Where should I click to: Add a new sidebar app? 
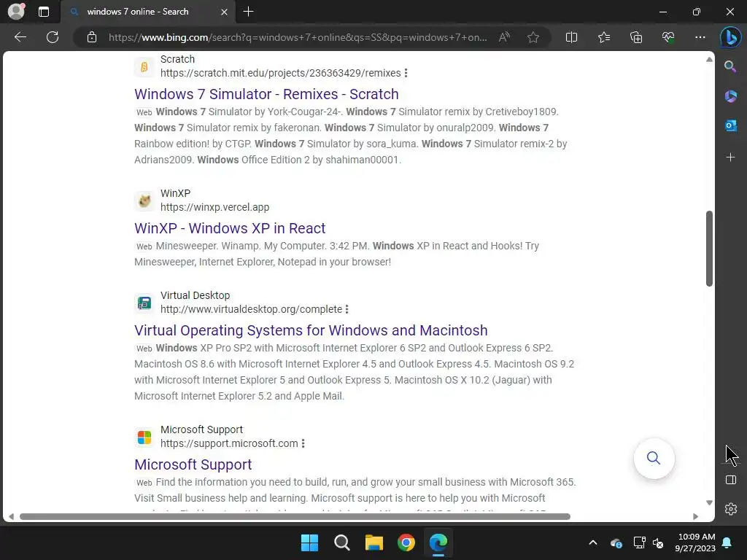coord(730,157)
